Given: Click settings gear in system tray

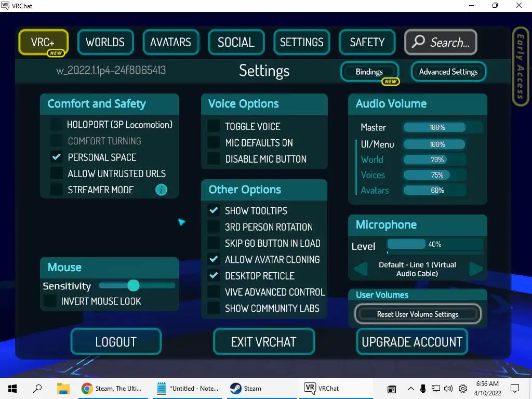Looking at the screenshot, I should (x=463, y=389).
